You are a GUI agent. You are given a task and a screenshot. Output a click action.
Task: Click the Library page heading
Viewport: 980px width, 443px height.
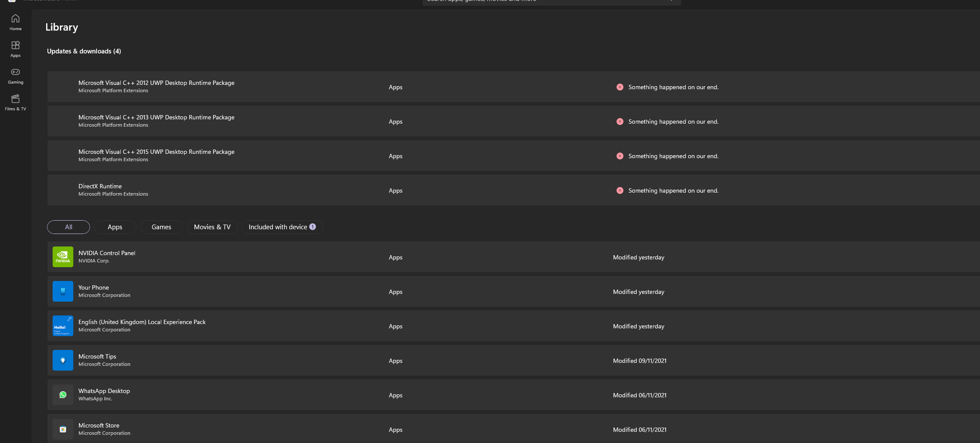click(62, 27)
